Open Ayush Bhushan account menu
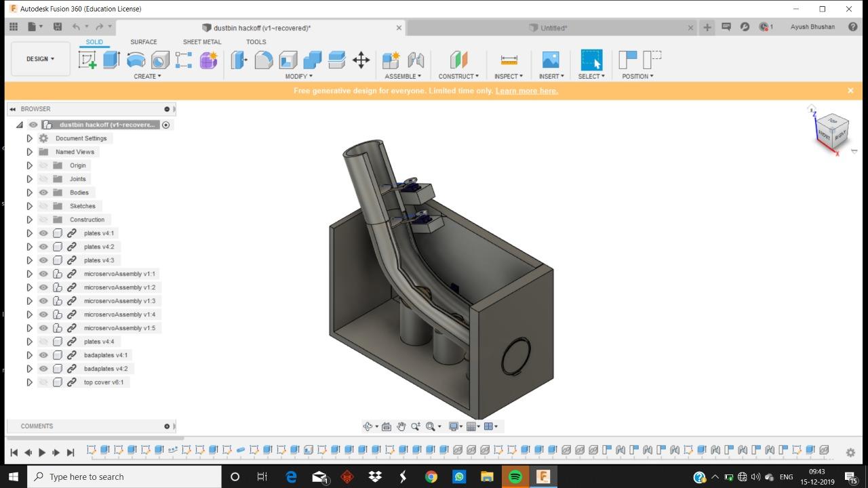The width and height of the screenshot is (868, 488). (x=812, y=27)
